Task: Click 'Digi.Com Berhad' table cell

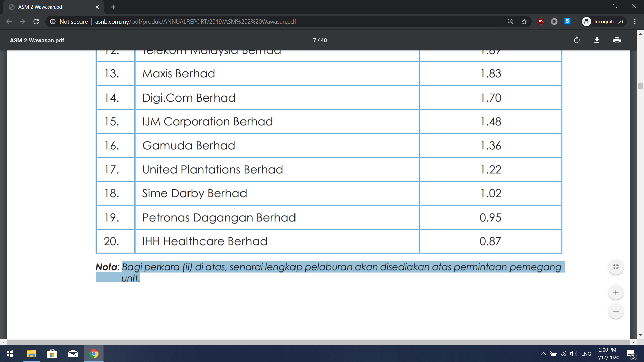Action: tap(277, 98)
